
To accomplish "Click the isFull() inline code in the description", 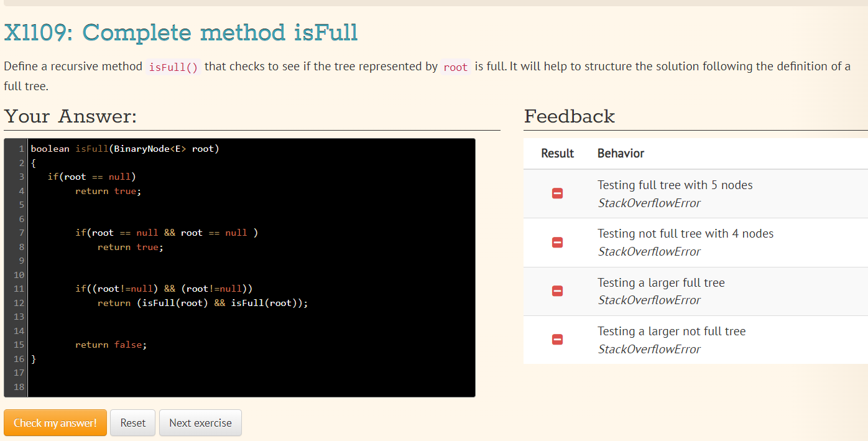I will [x=173, y=67].
